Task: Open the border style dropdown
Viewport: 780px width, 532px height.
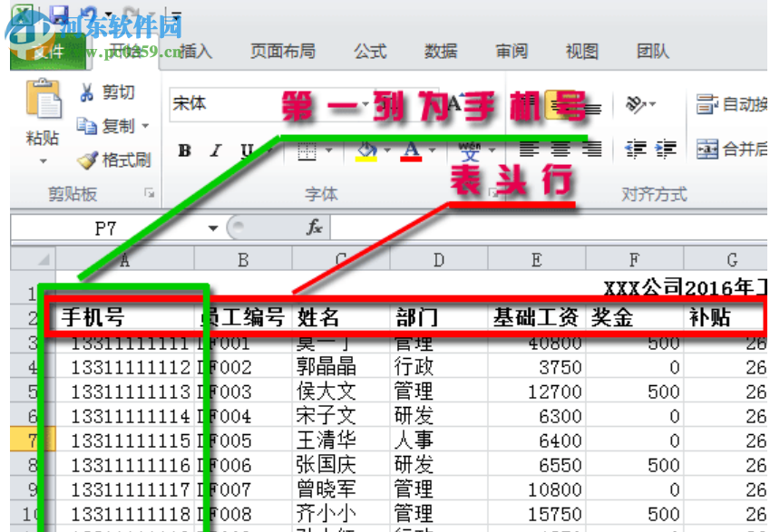Action: pyautogui.click(x=328, y=149)
